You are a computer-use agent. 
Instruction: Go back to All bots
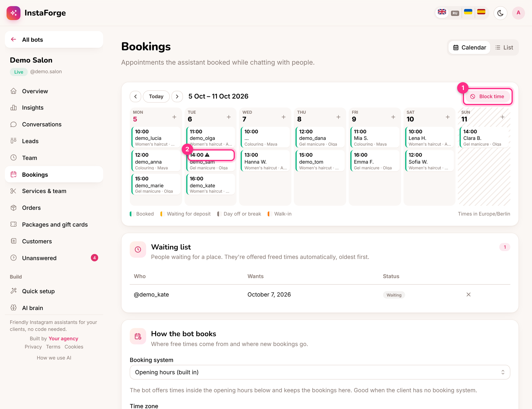pos(54,40)
